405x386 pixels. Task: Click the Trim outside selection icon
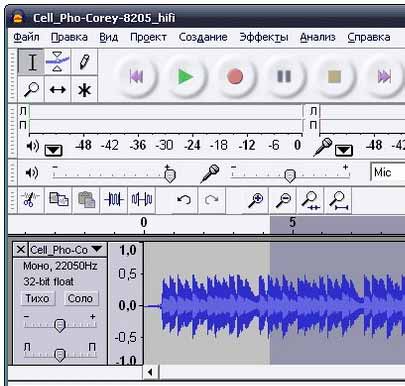coord(114,200)
